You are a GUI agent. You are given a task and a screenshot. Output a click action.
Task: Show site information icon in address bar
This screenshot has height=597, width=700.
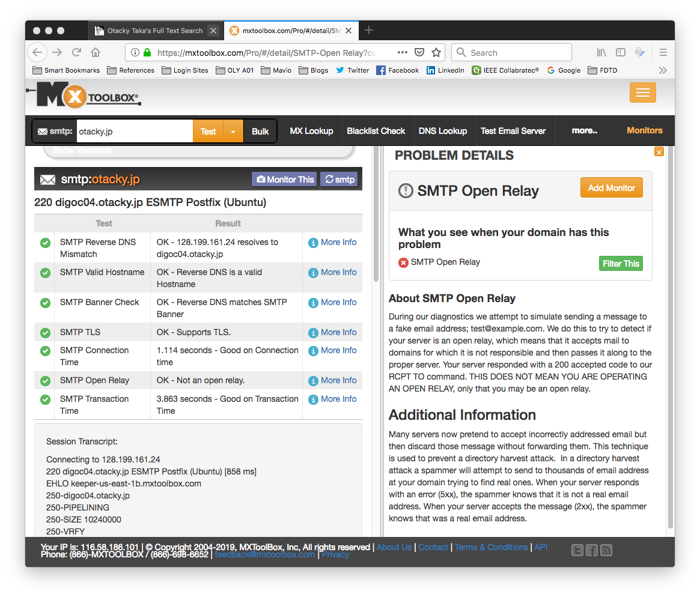(x=135, y=53)
